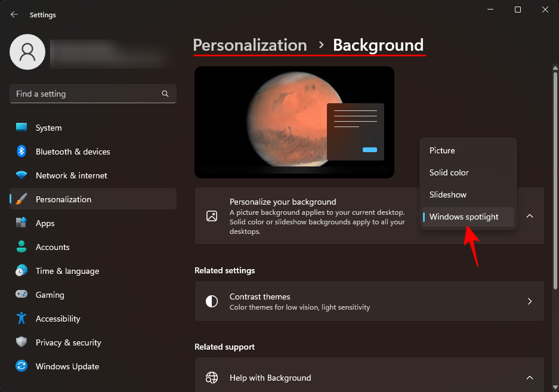Choose Picture from background dropdown
The image size is (559, 392).
[x=468, y=150]
